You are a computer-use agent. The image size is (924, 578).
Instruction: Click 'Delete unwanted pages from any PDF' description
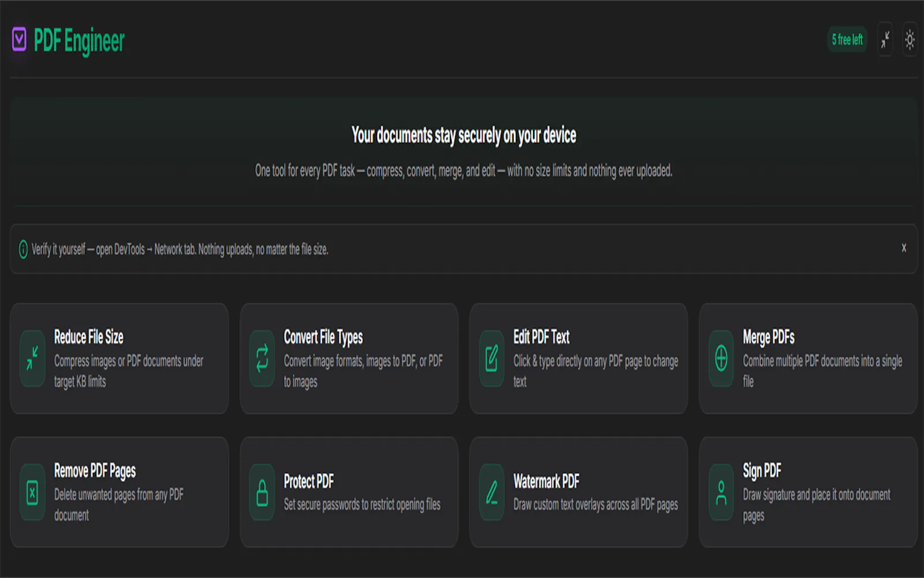[x=119, y=505]
